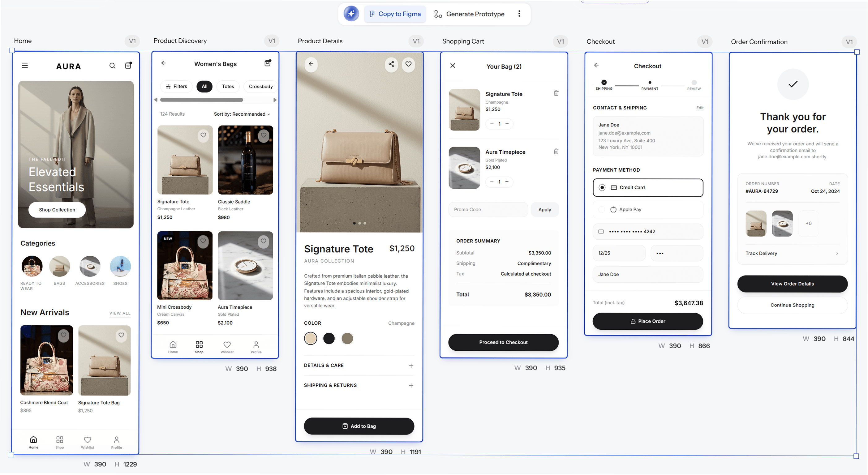Choose the black color swatch
868x475 pixels.
pyautogui.click(x=329, y=338)
